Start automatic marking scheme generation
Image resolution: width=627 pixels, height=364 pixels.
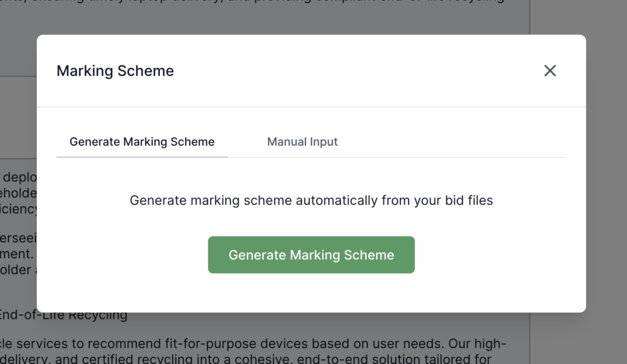pyautogui.click(x=311, y=255)
